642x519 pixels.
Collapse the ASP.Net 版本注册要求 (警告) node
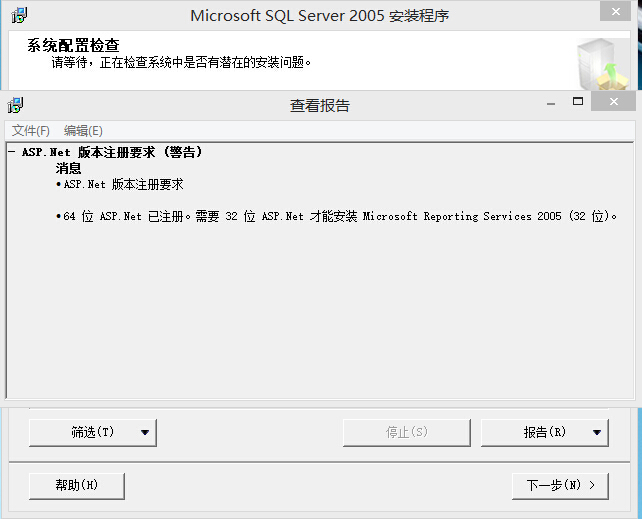[x=12, y=152]
